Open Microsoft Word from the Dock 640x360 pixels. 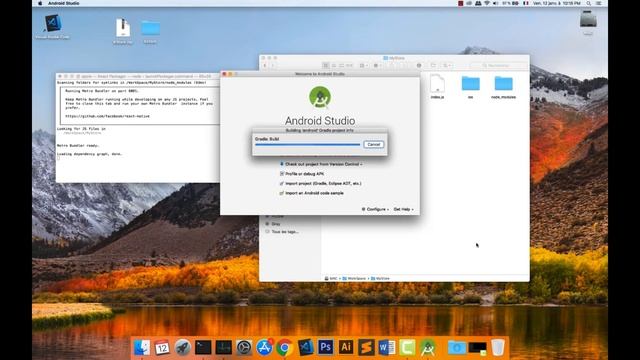point(387,347)
